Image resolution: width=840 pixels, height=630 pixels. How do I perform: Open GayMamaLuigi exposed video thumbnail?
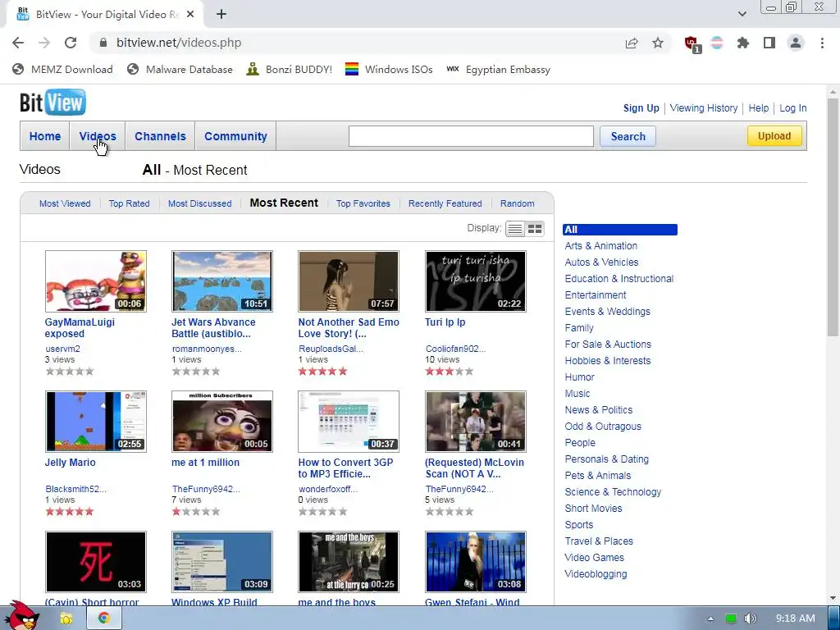pos(96,281)
